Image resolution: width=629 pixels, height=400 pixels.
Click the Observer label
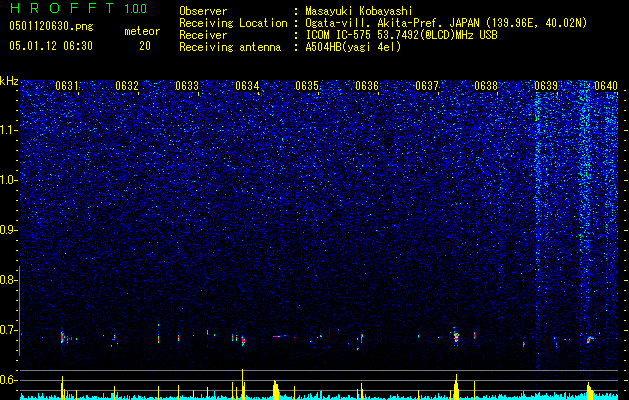point(203,11)
